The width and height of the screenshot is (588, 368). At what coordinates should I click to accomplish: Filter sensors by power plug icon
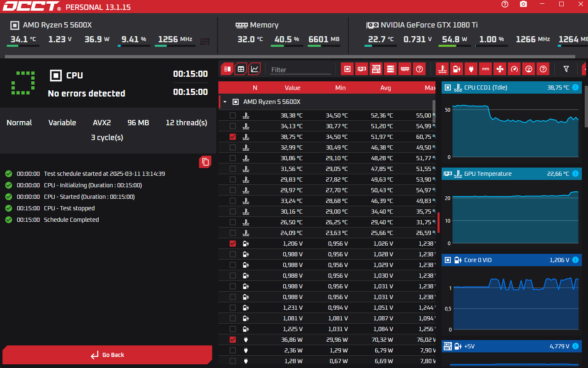click(x=471, y=69)
